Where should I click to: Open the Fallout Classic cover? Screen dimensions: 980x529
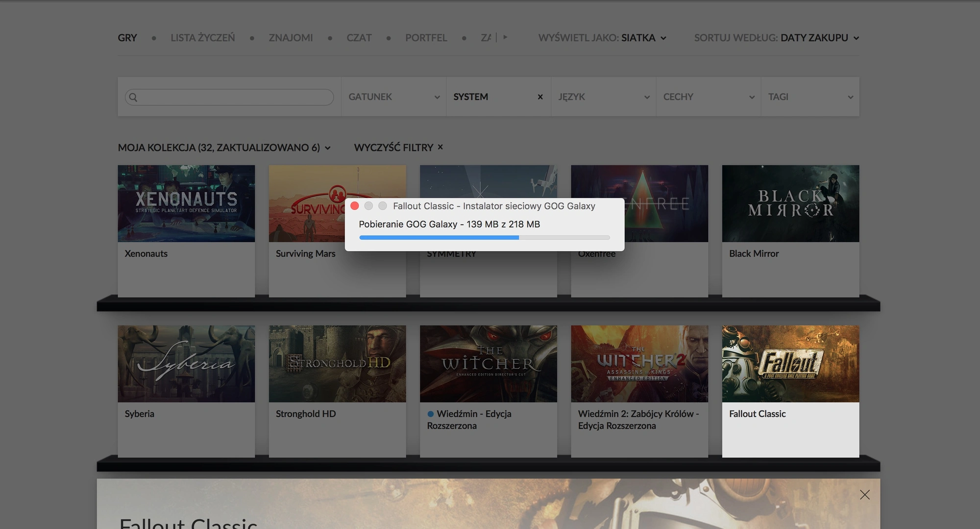tap(790, 364)
